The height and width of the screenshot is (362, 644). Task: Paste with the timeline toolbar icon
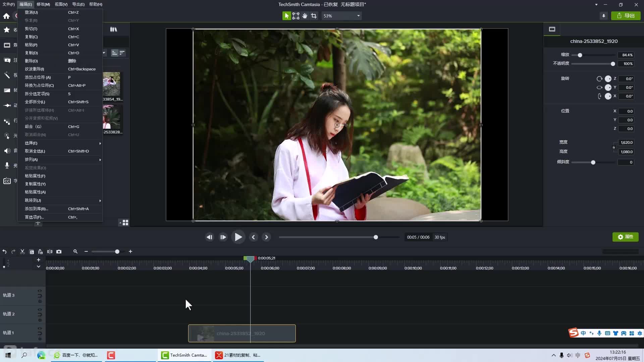pyautogui.click(x=40, y=251)
